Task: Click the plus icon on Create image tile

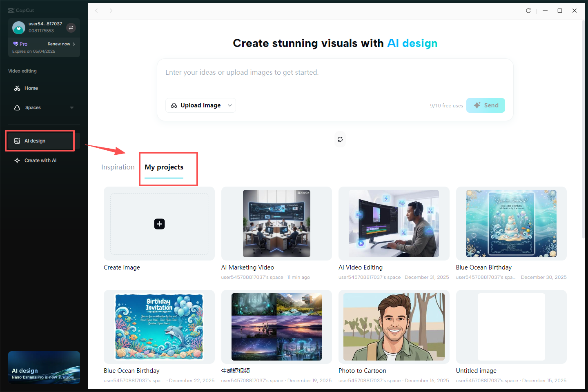Action: tap(159, 224)
